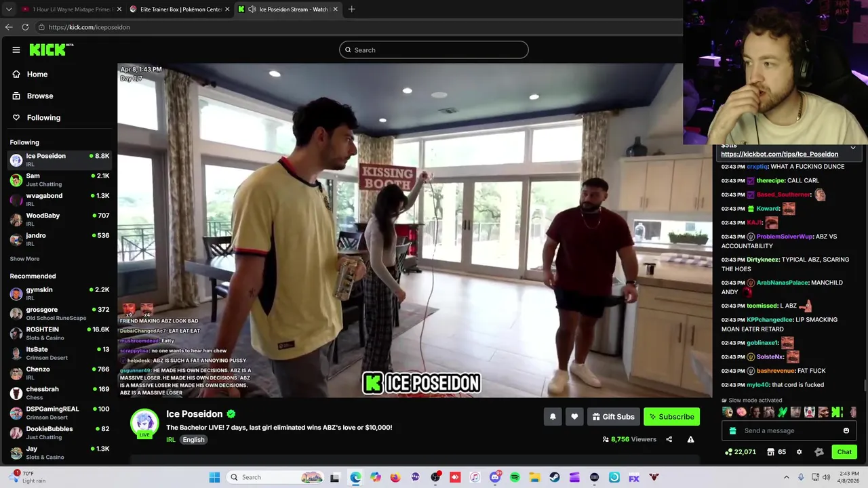
Task: Open the hamburger sidebar menu
Action: coord(16,49)
